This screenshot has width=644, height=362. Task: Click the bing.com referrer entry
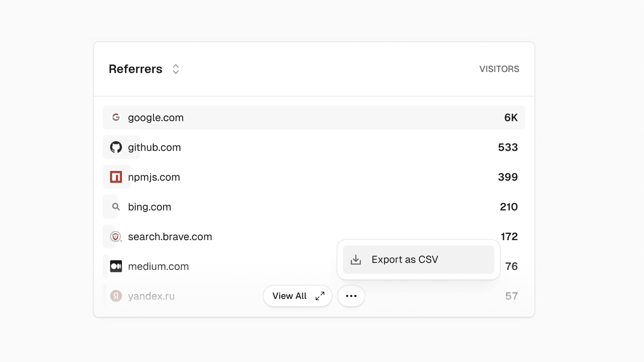point(150,207)
